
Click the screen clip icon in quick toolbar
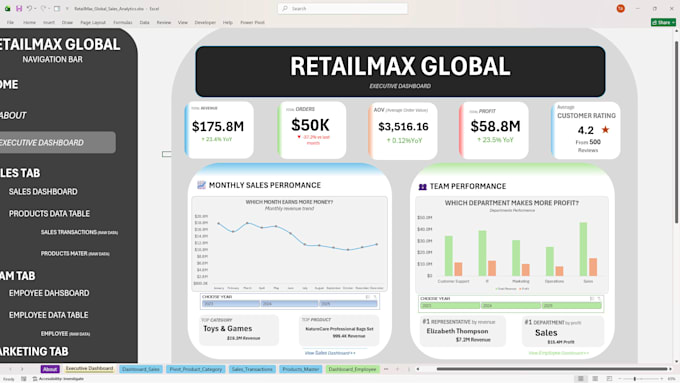(x=57, y=9)
